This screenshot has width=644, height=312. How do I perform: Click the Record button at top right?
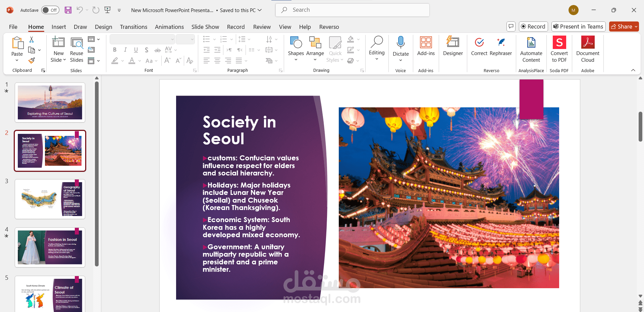[x=533, y=27]
